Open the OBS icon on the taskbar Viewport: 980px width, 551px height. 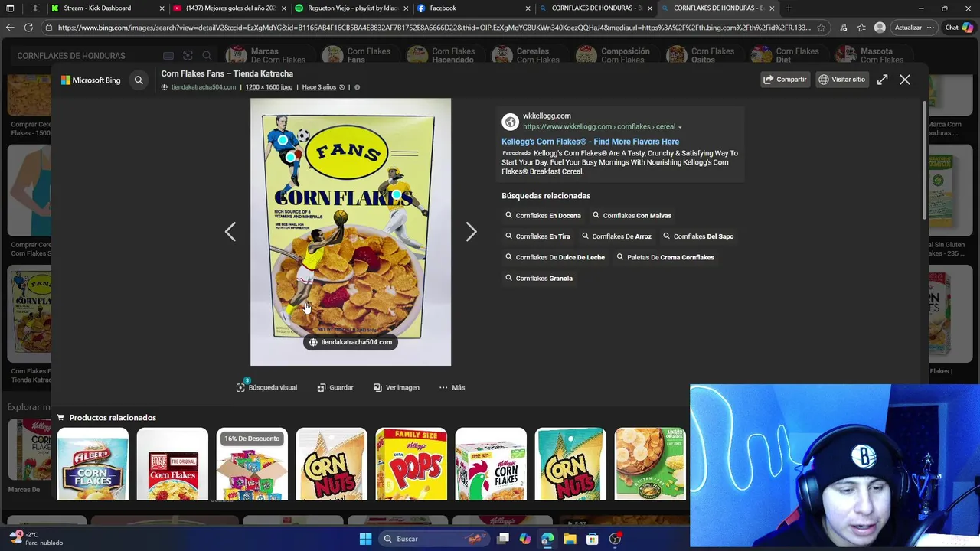tap(615, 539)
